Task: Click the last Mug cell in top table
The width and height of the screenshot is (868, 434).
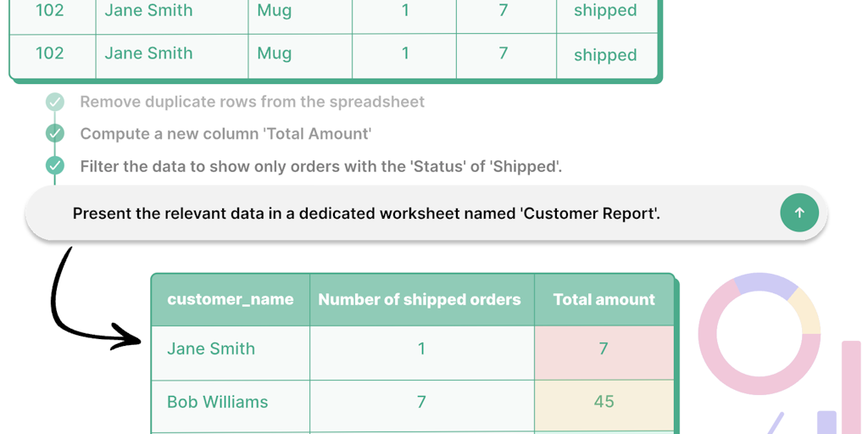Action: point(275,53)
